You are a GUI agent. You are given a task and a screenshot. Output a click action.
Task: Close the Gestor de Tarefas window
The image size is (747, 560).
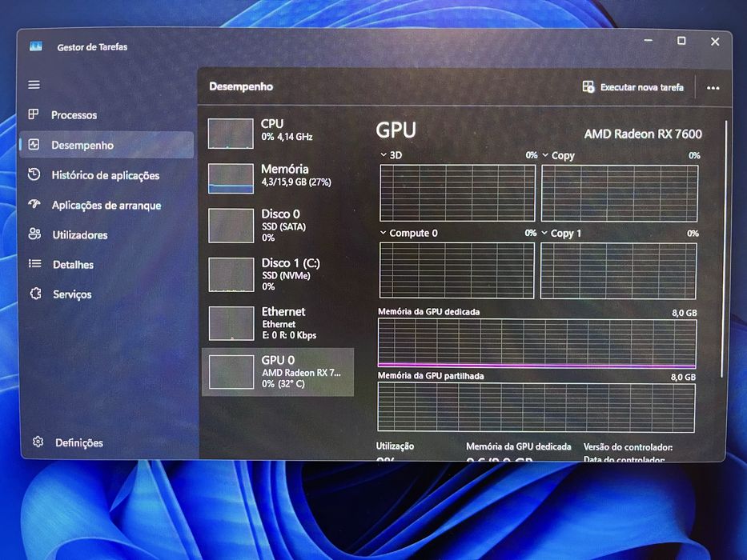pyautogui.click(x=715, y=42)
